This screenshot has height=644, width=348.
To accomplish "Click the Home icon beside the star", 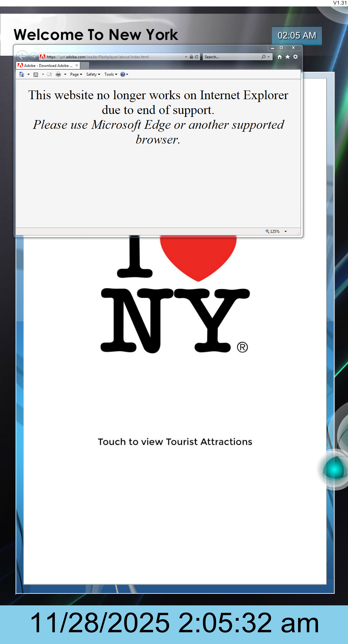I will (279, 57).
